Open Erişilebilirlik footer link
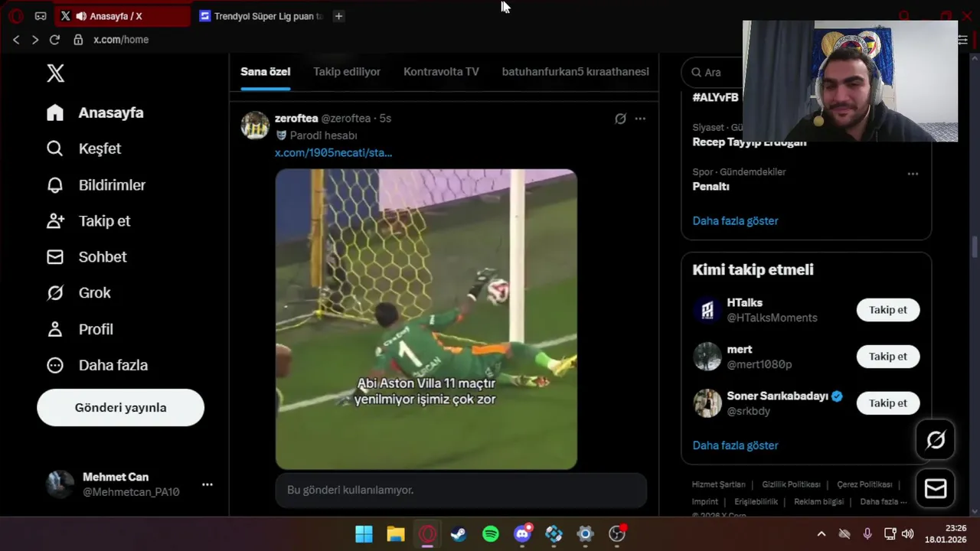The height and width of the screenshot is (551, 980). tap(756, 502)
